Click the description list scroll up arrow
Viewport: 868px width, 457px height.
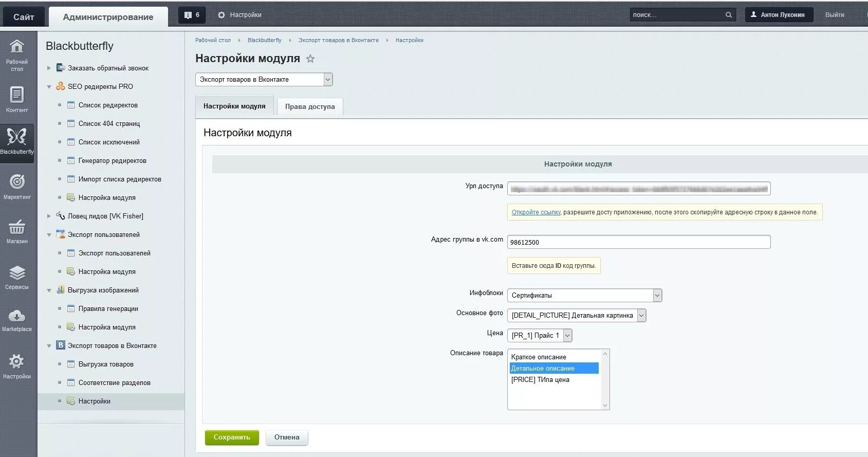[x=605, y=354]
